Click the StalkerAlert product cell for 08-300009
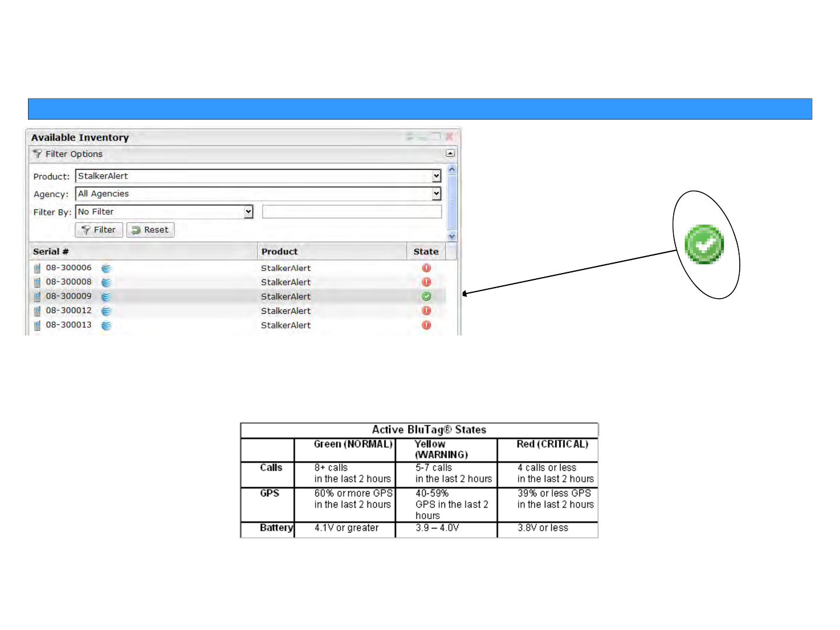This screenshot has height=630, width=840. [286, 297]
